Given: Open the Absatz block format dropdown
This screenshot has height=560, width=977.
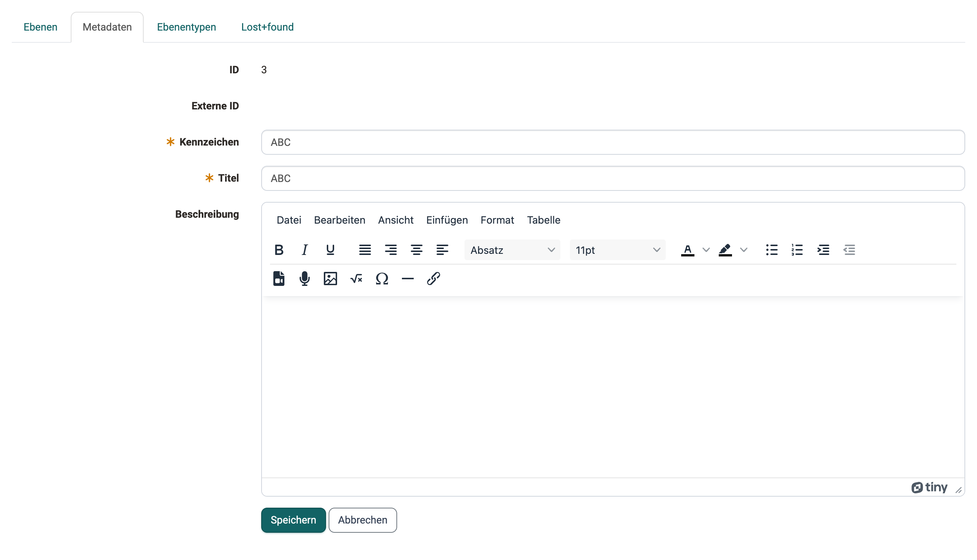Looking at the screenshot, I should (x=512, y=250).
